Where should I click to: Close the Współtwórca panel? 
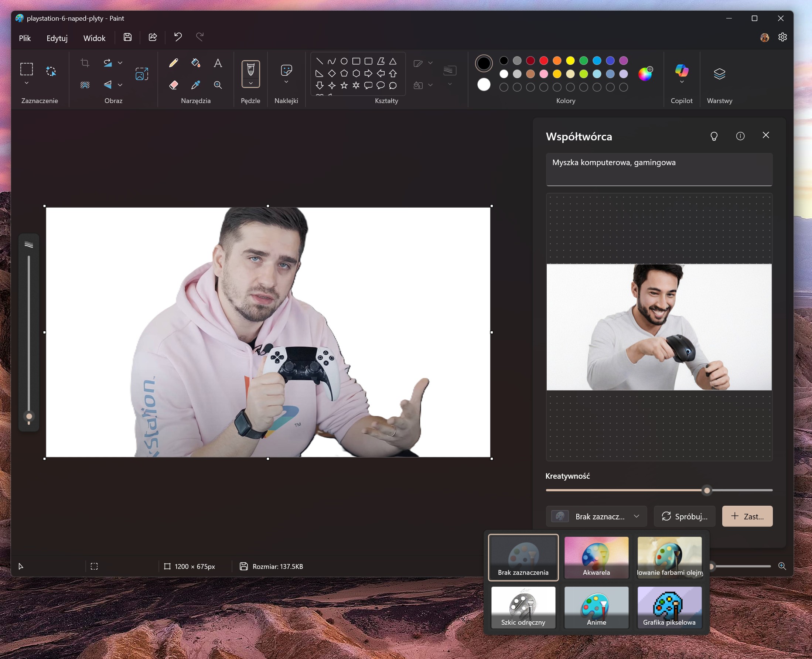(766, 135)
